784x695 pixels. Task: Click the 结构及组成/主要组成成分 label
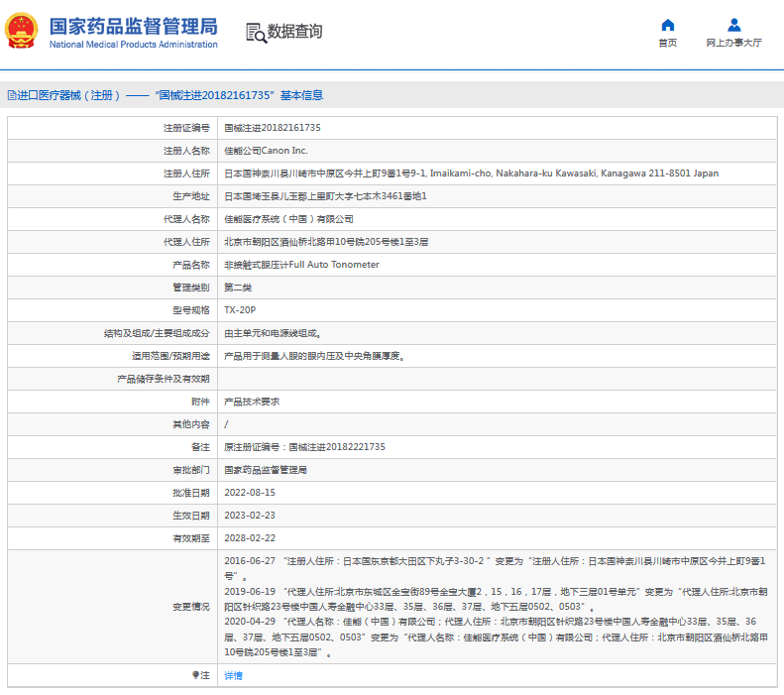157,333
